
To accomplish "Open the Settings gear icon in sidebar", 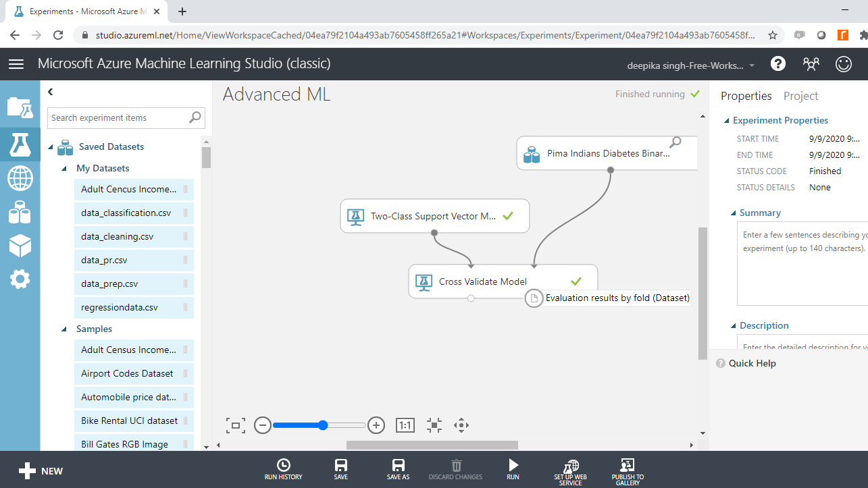I will (20, 279).
